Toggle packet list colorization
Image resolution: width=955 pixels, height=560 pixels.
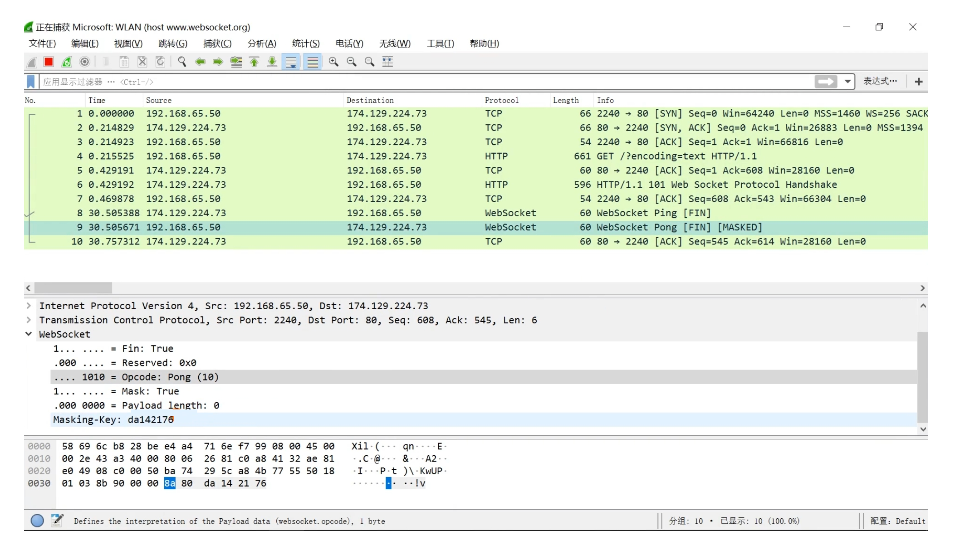coord(313,62)
